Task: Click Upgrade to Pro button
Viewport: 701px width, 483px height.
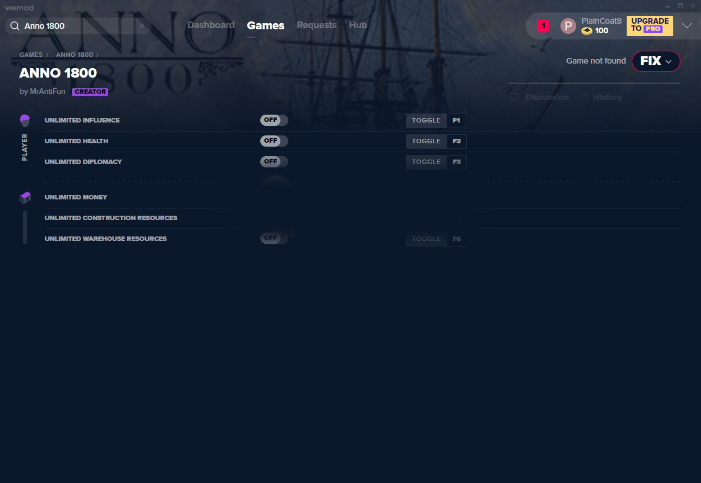Action: coord(650,25)
